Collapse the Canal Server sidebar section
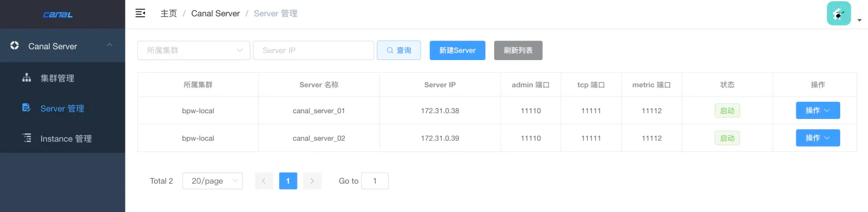Screen dimensions: 868x212 pos(109,46)
